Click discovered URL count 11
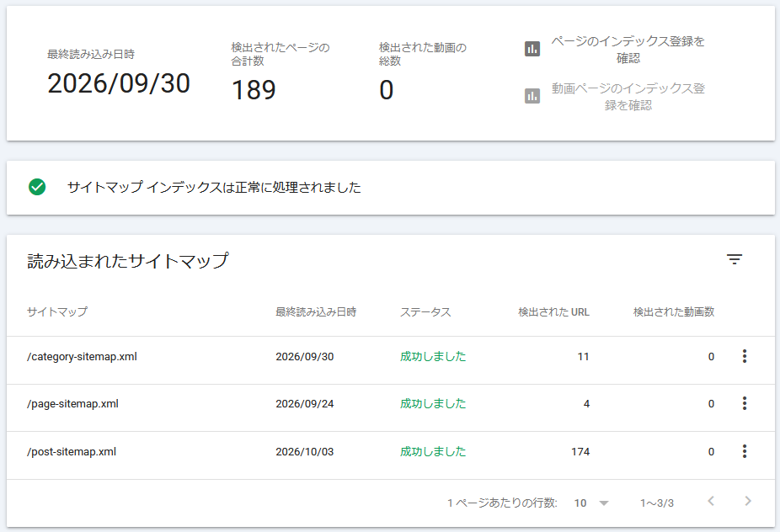The width and height of the screenshot is (780, 532). (x=583, y=356)
